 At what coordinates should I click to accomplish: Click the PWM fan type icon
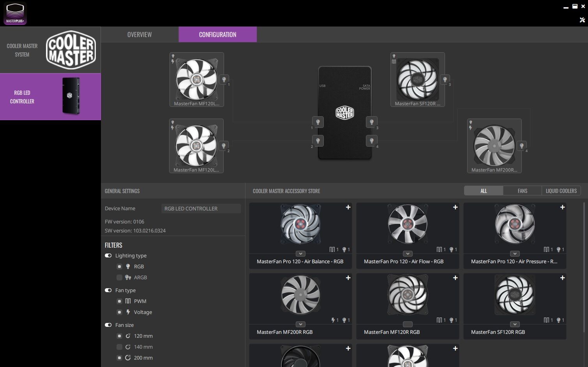point(128,301)
